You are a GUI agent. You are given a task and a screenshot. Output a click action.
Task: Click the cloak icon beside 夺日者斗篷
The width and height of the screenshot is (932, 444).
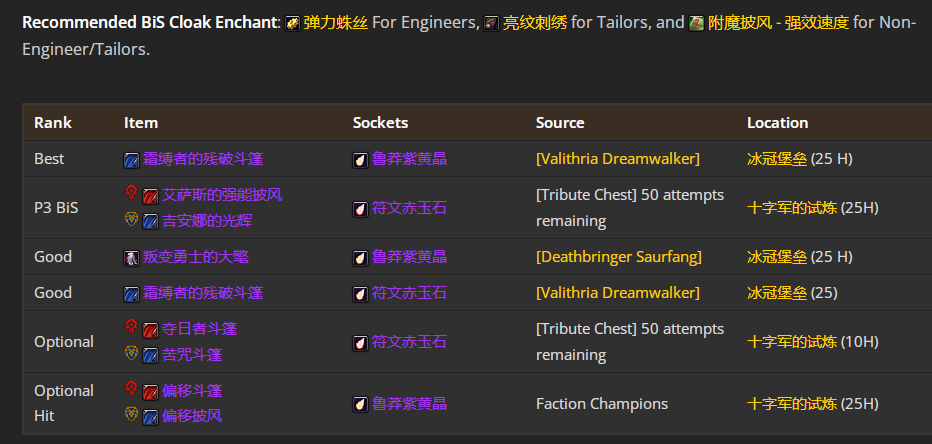(x=150, y=329)
